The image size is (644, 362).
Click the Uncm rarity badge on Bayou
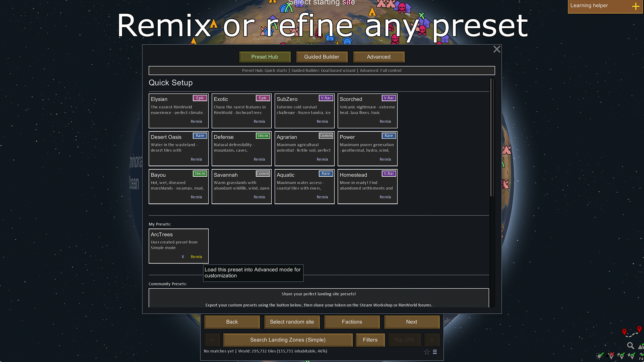200,174
